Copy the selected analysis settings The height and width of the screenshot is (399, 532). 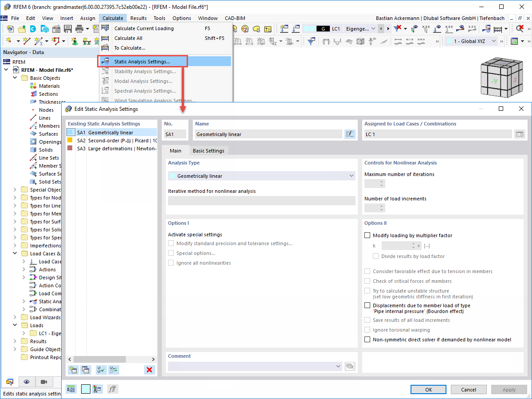coord(86,369)
